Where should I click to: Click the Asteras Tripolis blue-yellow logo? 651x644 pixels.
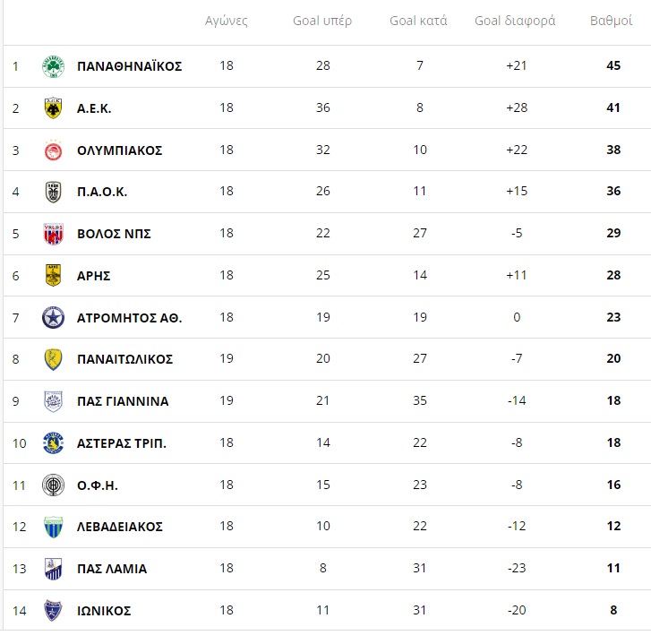pyautogui.click(x=53, y=443)
